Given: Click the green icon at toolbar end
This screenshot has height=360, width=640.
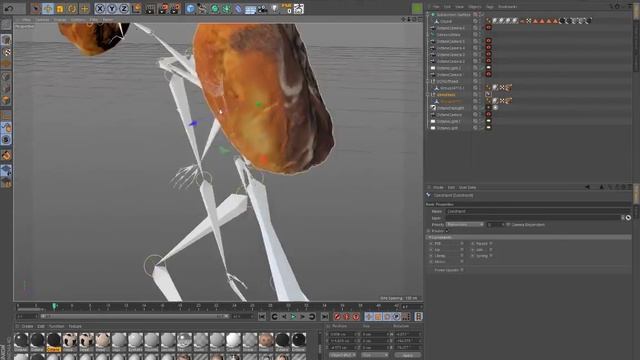Looking at the screenshot, I should 417,8.
